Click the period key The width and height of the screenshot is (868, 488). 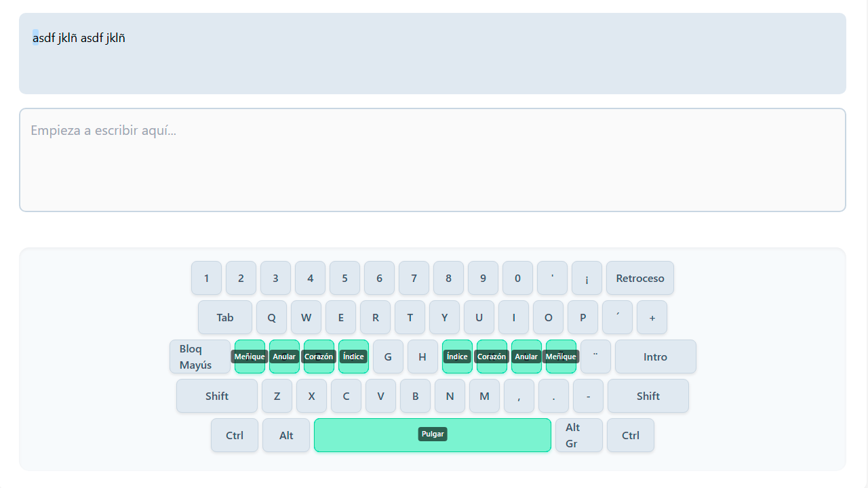pyautogui.click(x=554, y=396)
